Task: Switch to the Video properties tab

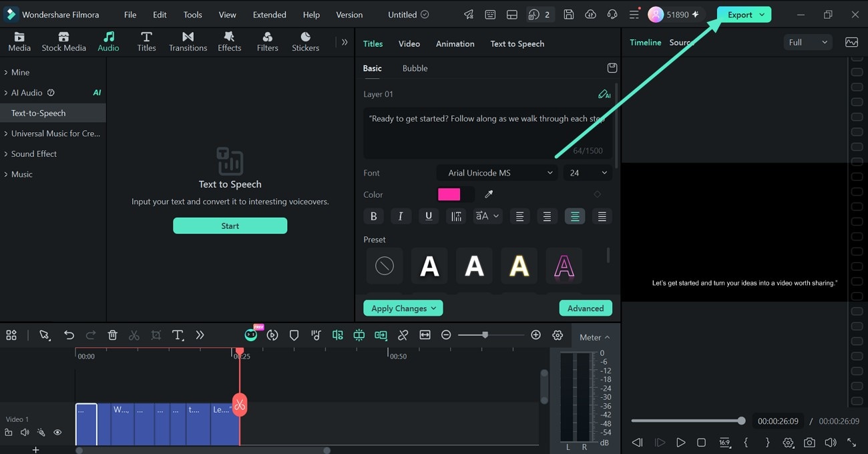Action: (409, 43)
